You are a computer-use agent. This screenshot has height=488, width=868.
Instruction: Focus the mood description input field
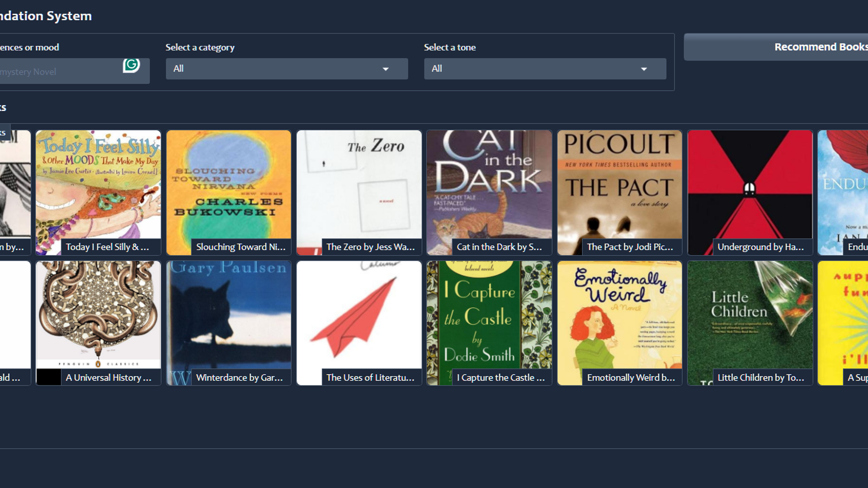[75, 71]
